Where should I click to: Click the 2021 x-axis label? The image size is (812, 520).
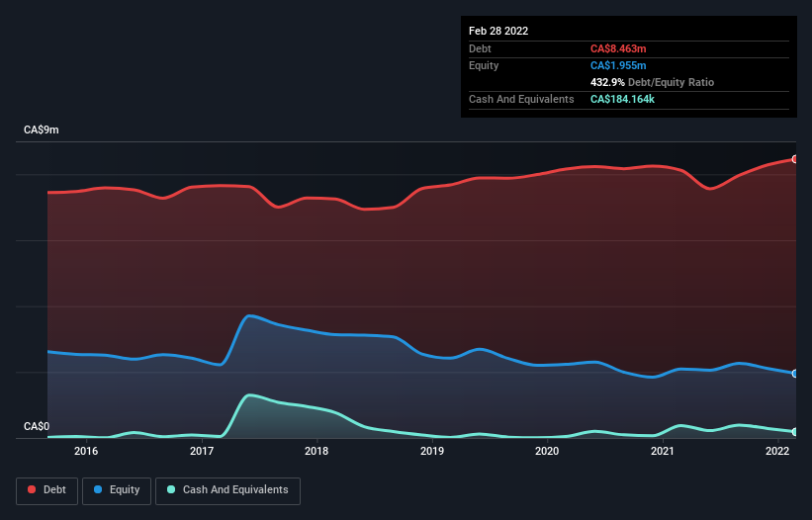pos(663,451)
